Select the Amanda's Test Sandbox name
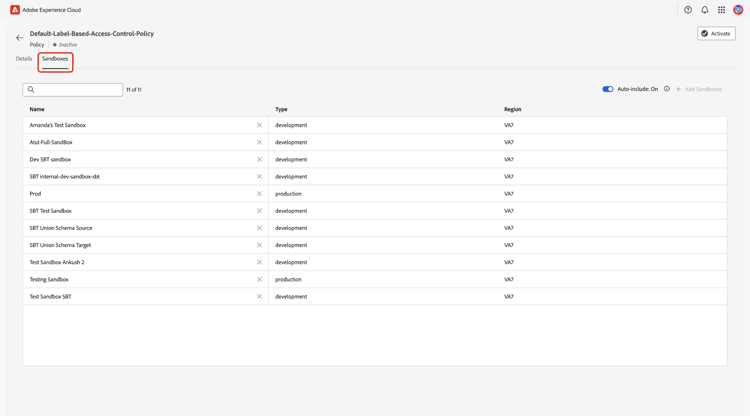Screen dimensions: 750x416 tap(58, 125)
